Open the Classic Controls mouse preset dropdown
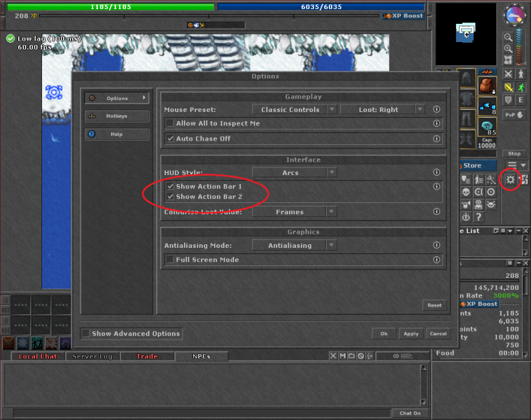 point(295,109)
